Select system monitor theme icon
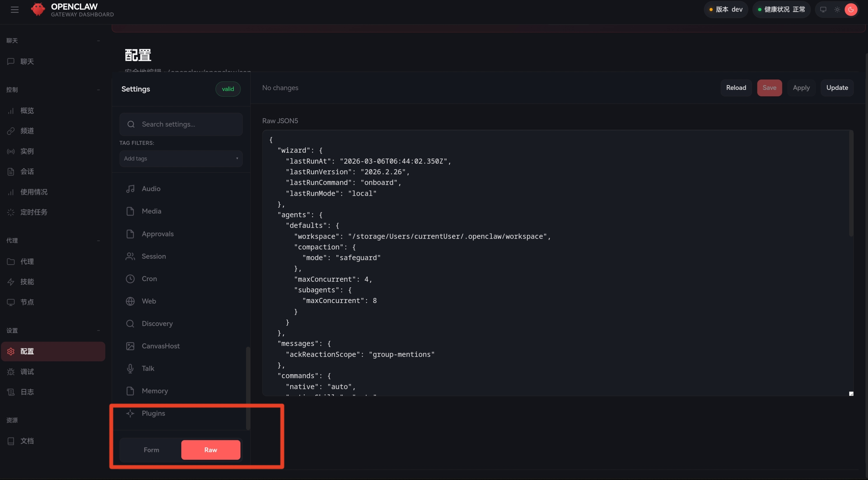This screenshot has width=868, height=480. (823, 10)
